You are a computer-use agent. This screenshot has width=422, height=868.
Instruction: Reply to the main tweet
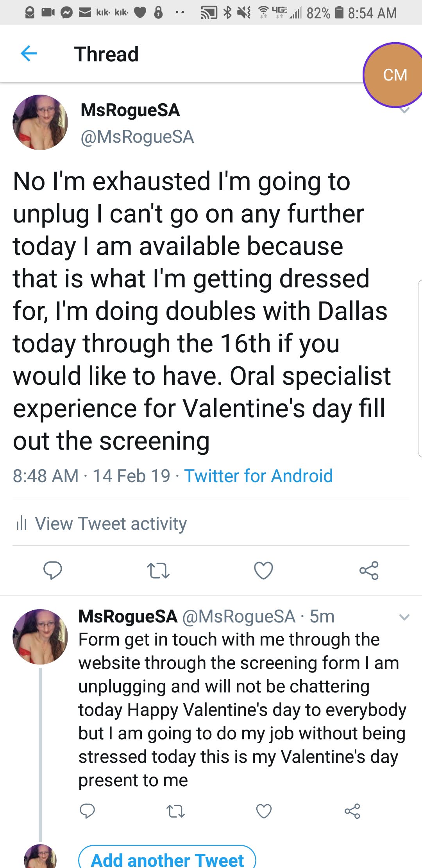pyautogui.click(x=52, y=570)
